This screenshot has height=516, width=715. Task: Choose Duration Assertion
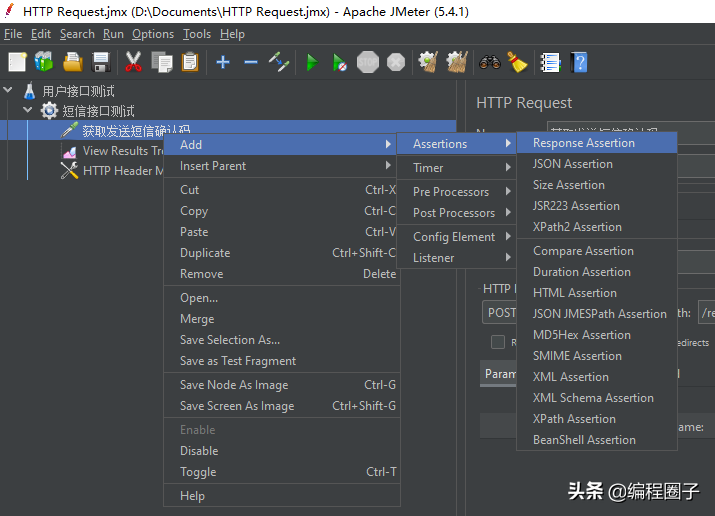click(597, 272)
